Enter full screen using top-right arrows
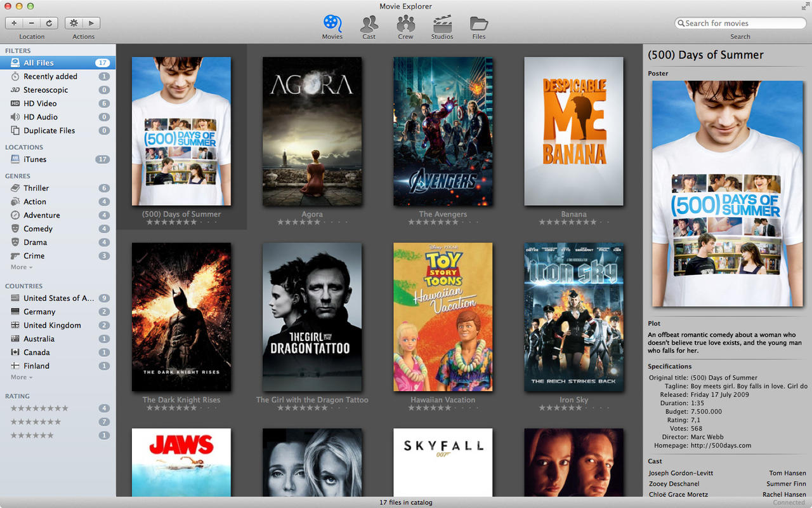Screen dimensions: 812x508 point(804,6)
